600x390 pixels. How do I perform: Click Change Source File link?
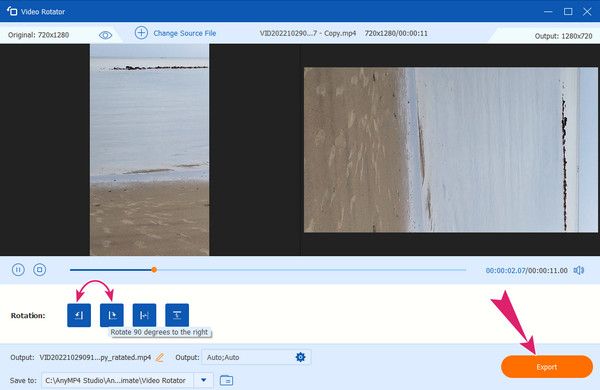coord(185,33)
